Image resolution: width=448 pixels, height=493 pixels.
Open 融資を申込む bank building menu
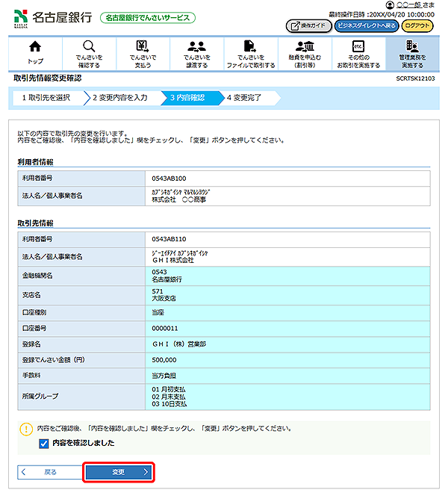[x=304, y=52]
